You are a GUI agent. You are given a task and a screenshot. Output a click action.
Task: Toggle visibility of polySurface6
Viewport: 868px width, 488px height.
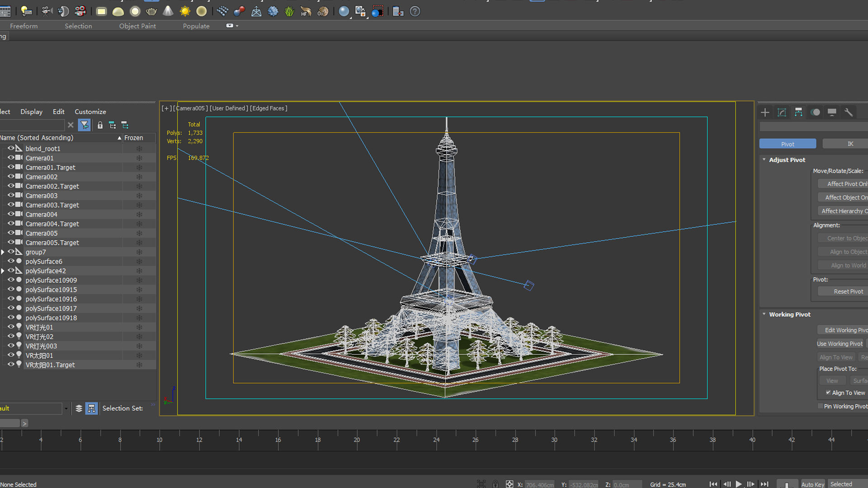click(10, 261)
